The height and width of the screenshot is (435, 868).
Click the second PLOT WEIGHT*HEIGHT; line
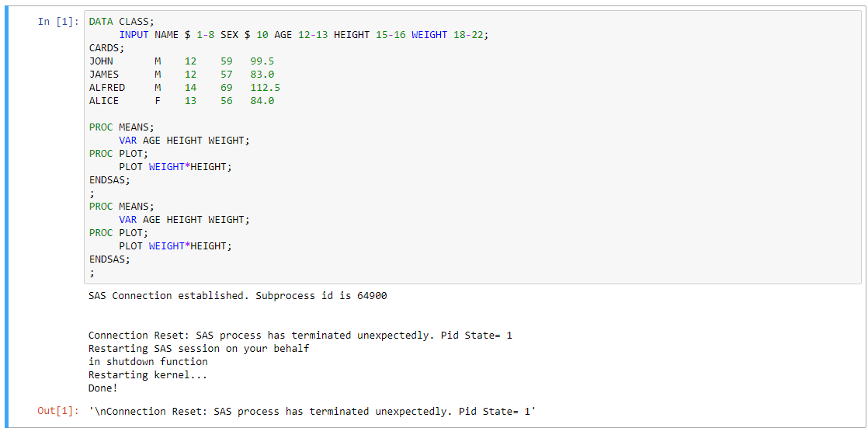tap(175, 246)
